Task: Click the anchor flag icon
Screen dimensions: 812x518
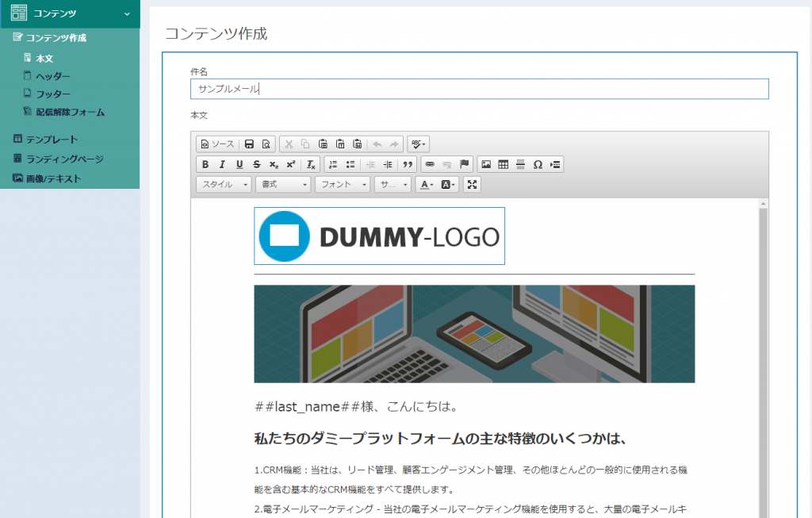Action: 465,164
